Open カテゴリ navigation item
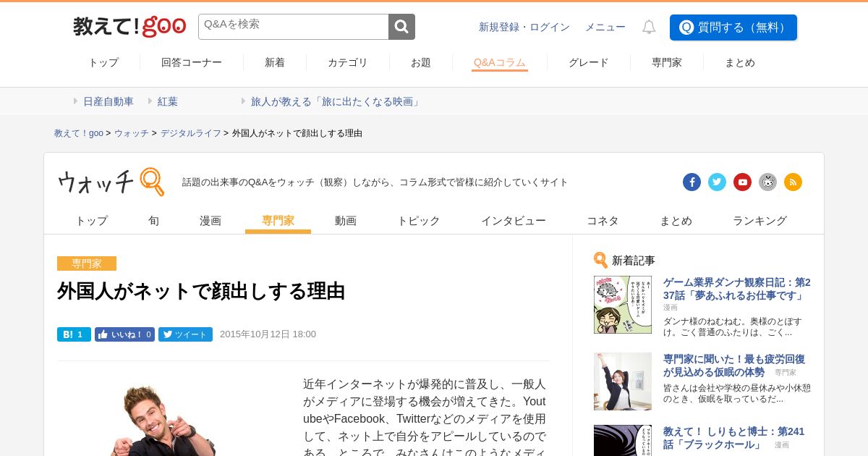 click(348, 63)
